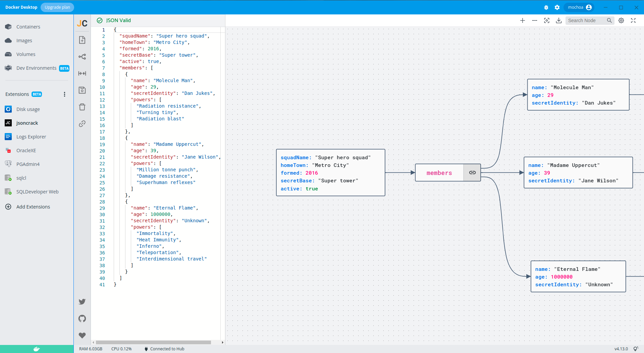Click the import file icon
Viewport: 644px width, 353px height.
tap(82, 40)
